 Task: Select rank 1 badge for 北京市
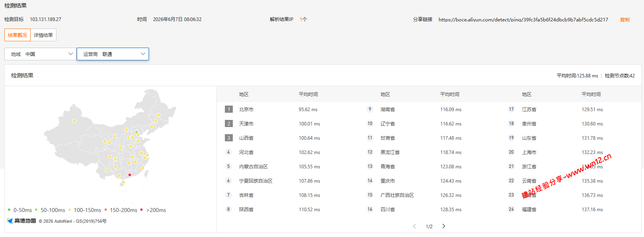coord(228,109)
